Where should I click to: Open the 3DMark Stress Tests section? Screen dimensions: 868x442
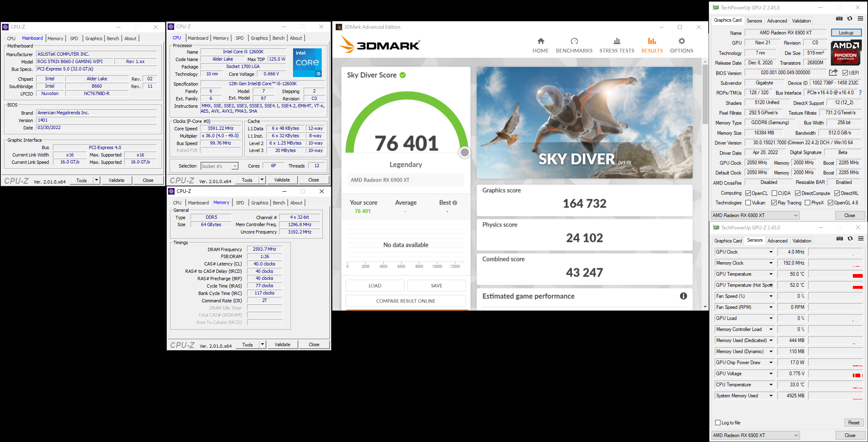tap(617, 45)
